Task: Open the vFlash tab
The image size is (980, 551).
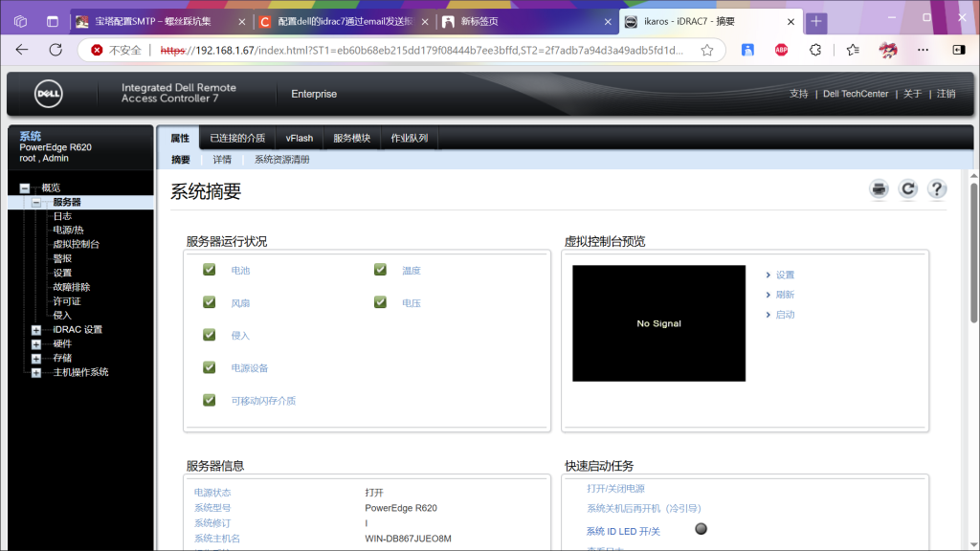Action: pyautogui.click(x=300, y=138)
